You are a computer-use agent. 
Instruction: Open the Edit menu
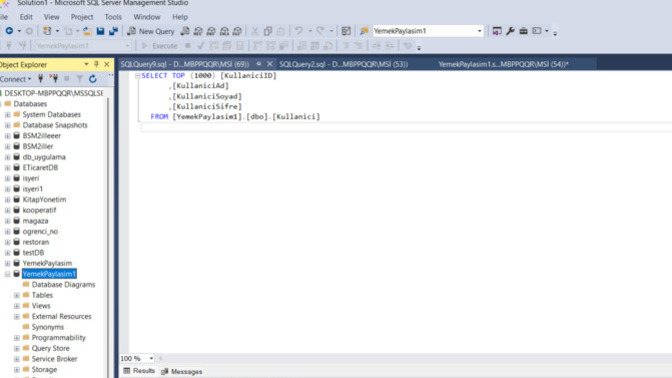26,17
